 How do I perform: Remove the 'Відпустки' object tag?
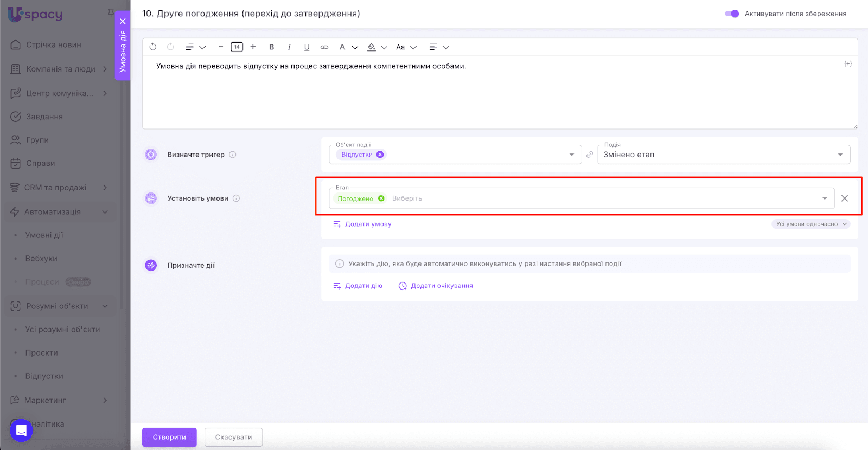pyautogui.click(x=380, y=155)
